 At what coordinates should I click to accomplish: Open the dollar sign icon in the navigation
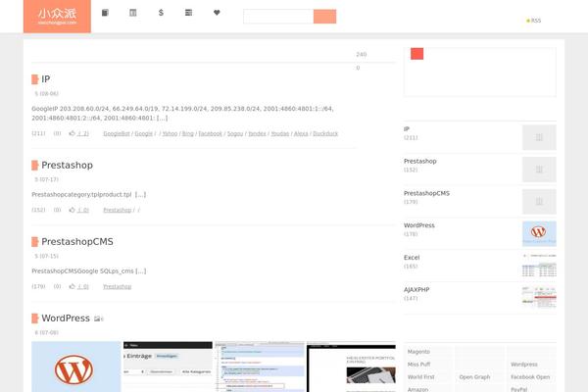(x=161, y=13)
